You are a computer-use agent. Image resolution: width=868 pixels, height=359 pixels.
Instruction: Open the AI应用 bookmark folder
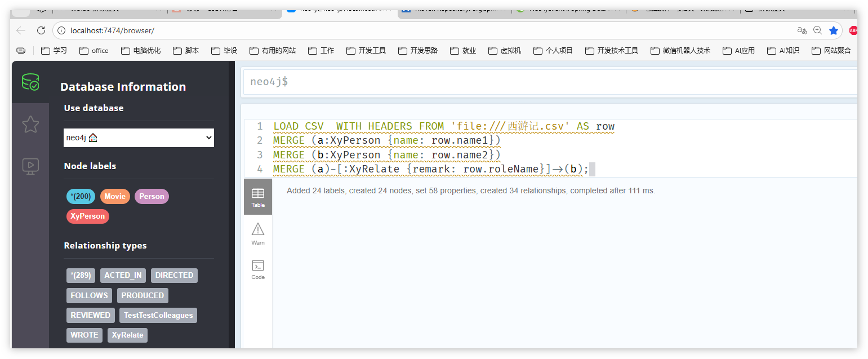(x=738, y=50)
